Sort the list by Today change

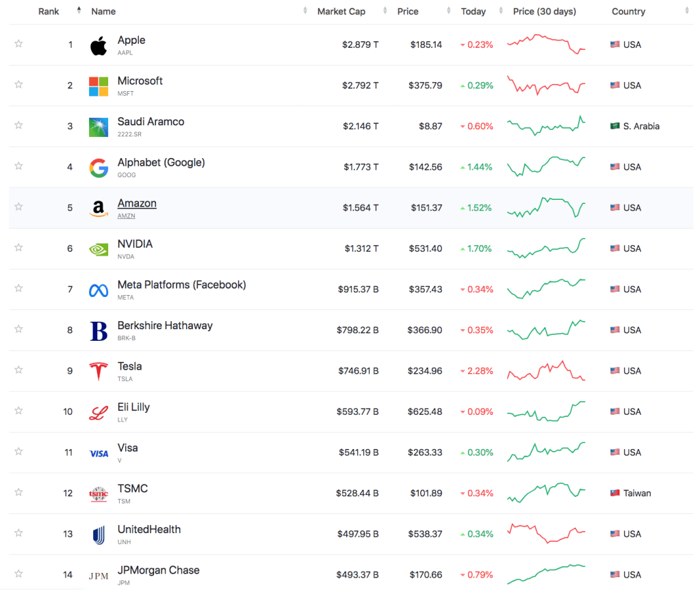click(x=473, y=12)
